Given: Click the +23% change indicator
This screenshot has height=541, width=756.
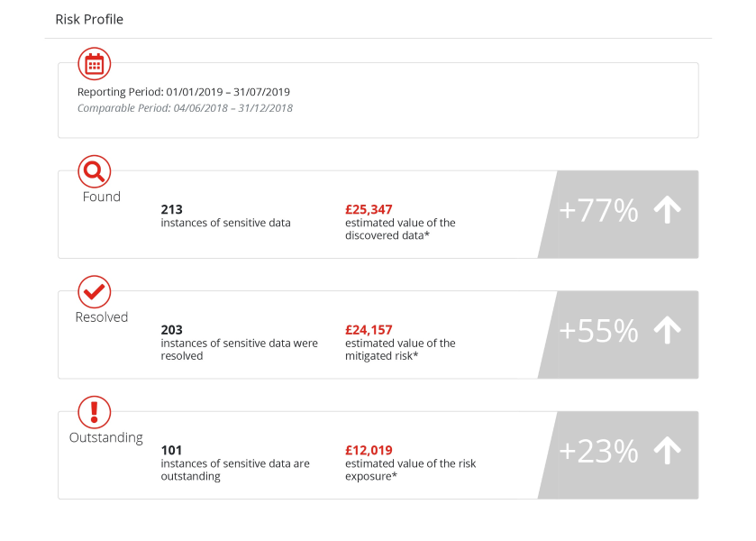Looking at the screenshot, I should (x=598, y=451).
